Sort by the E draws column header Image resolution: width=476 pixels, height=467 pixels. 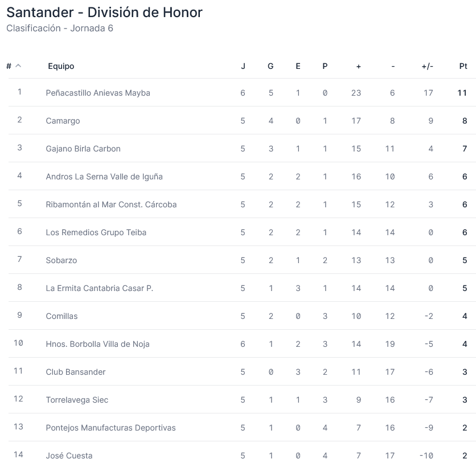tap(298, 66)
